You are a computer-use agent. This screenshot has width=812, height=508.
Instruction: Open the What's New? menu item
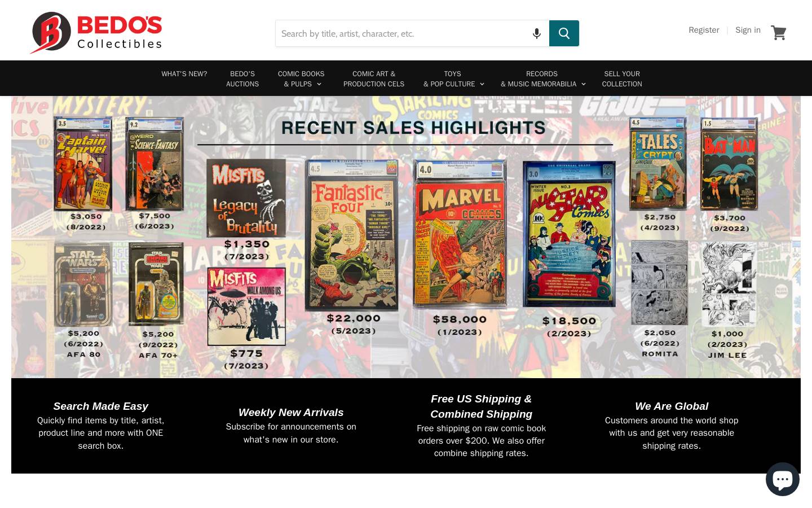point(184,74)
